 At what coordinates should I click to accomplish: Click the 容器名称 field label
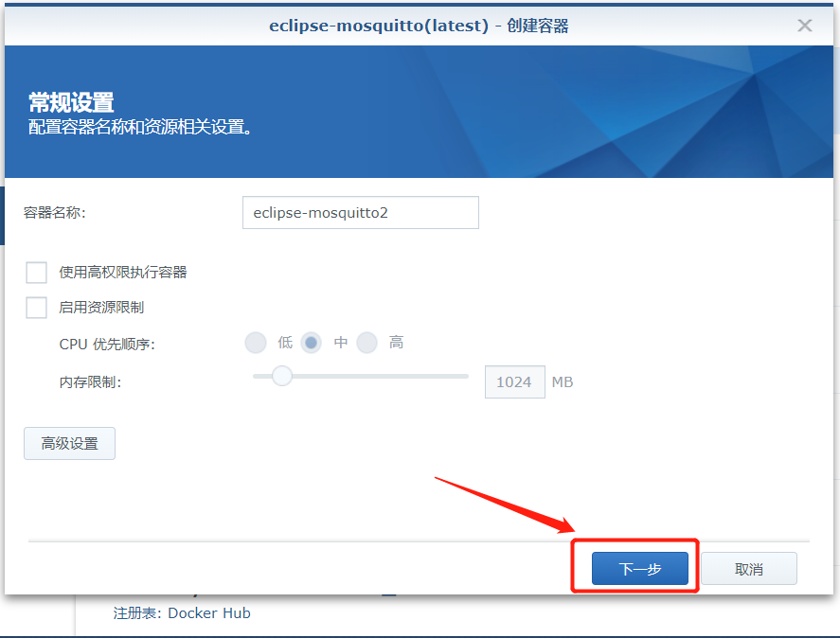pos(55,213)
